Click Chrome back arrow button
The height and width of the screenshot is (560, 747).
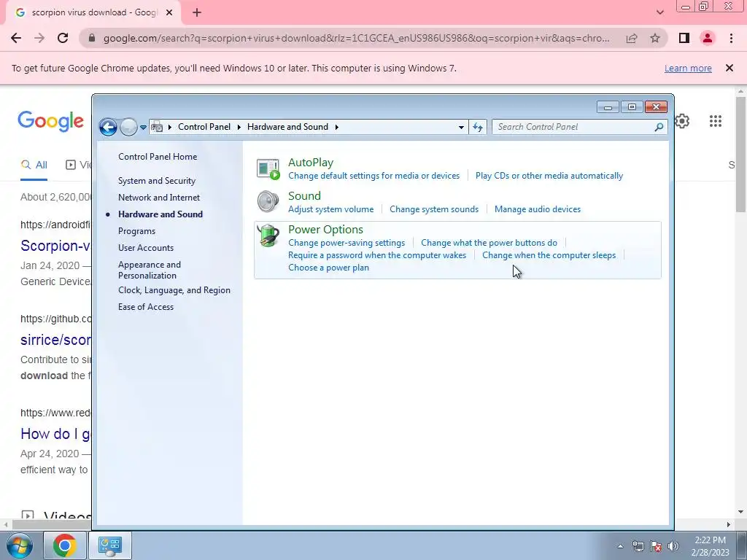click(16, 38)
